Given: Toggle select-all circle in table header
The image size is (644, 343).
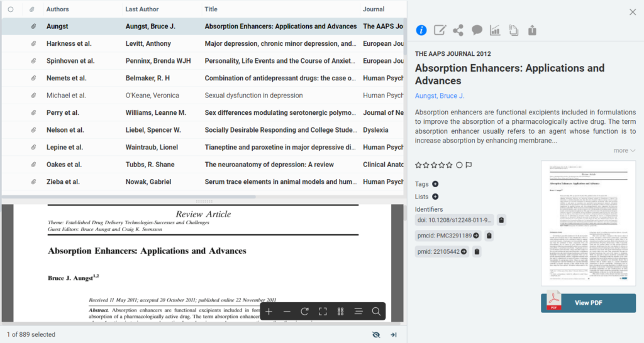Looking at the screenshot, I should [11, 9].
